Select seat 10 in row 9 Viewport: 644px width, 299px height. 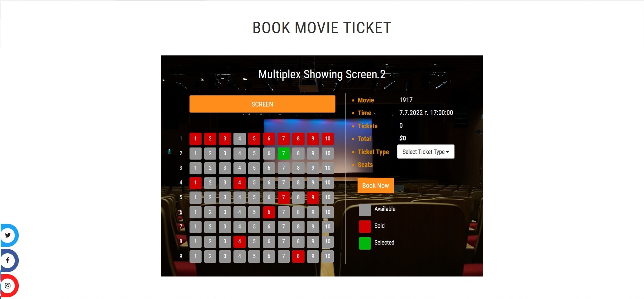pos(328,256)
